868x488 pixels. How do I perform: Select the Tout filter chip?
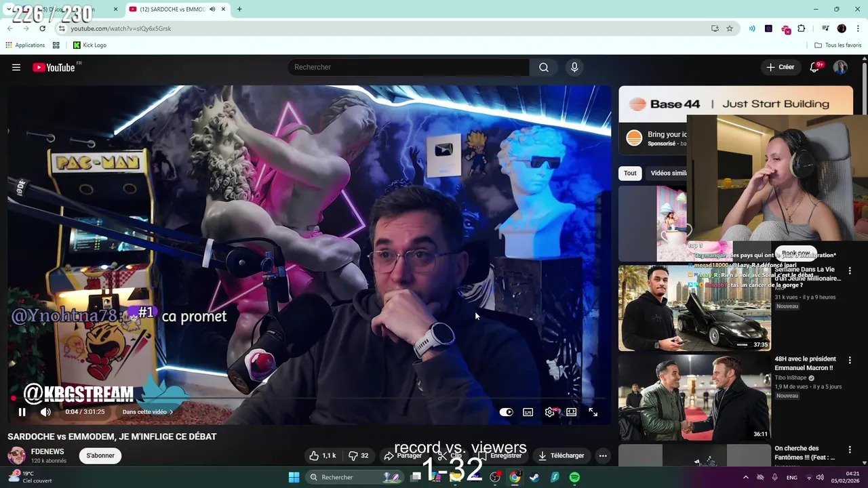(x=630, y=173)
